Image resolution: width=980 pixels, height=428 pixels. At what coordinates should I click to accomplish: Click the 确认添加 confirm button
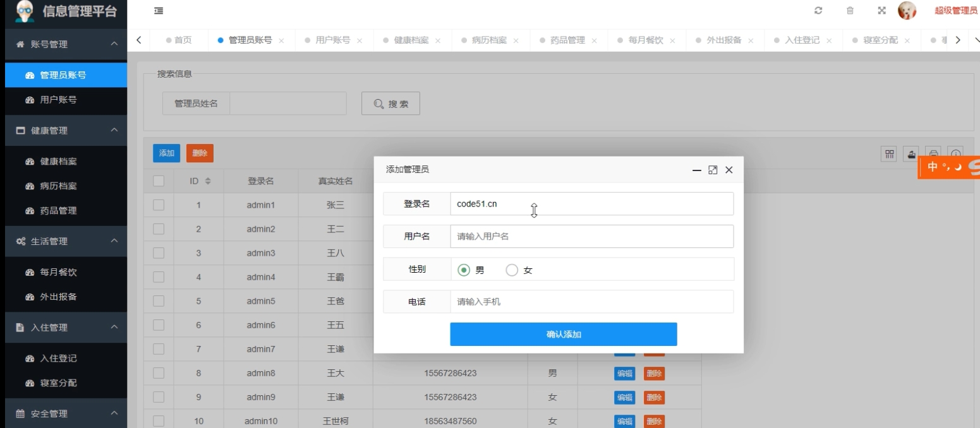tap(562, 334)
